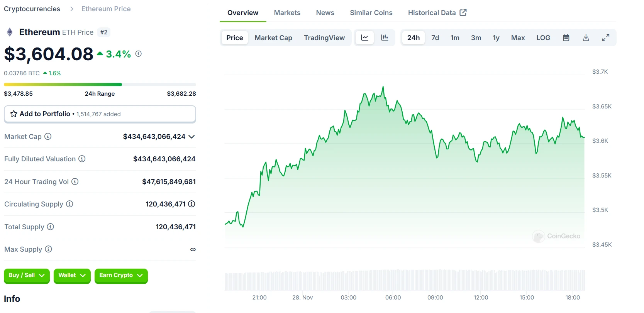Screen dimensions: 644x313
Task: Show Fully Diluted Valuation info icon
Action: pyautogui.click(x=82, y=159)
